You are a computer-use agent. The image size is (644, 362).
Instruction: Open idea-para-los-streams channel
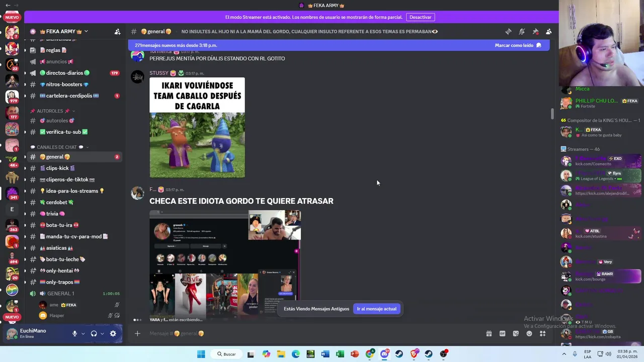[x=74, y=191]
